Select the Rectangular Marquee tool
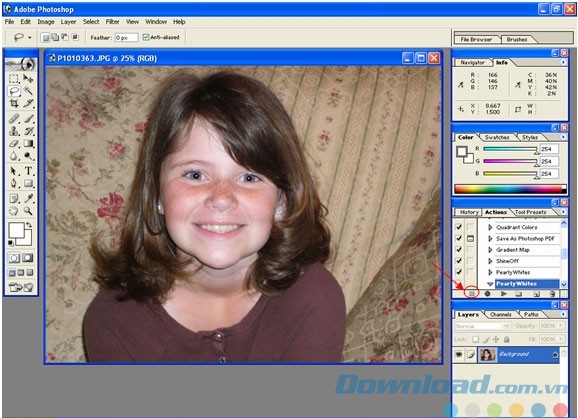Viewport: 578px width, 418px height. tap(14, 79)
